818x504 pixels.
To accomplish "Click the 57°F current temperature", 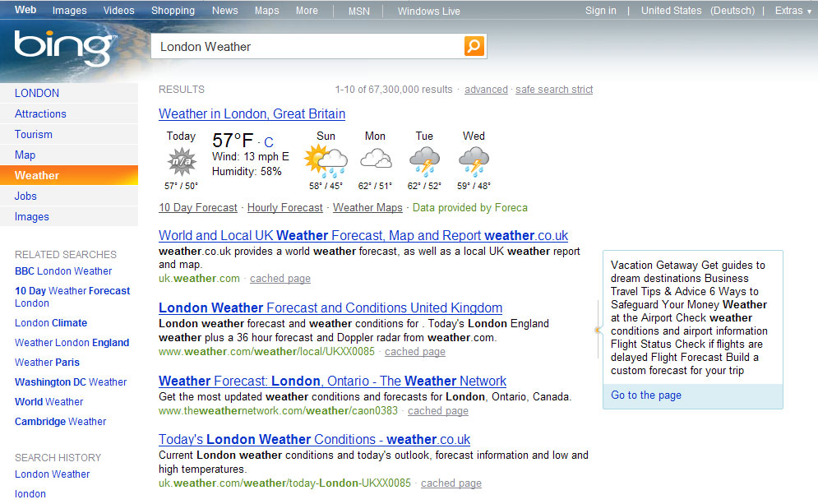I will click(x=233, y=141).
